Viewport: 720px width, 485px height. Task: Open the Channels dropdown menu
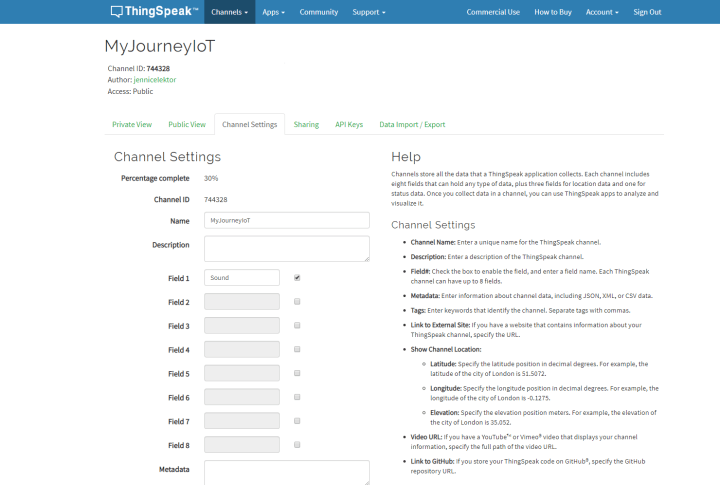tap(230, 12)
